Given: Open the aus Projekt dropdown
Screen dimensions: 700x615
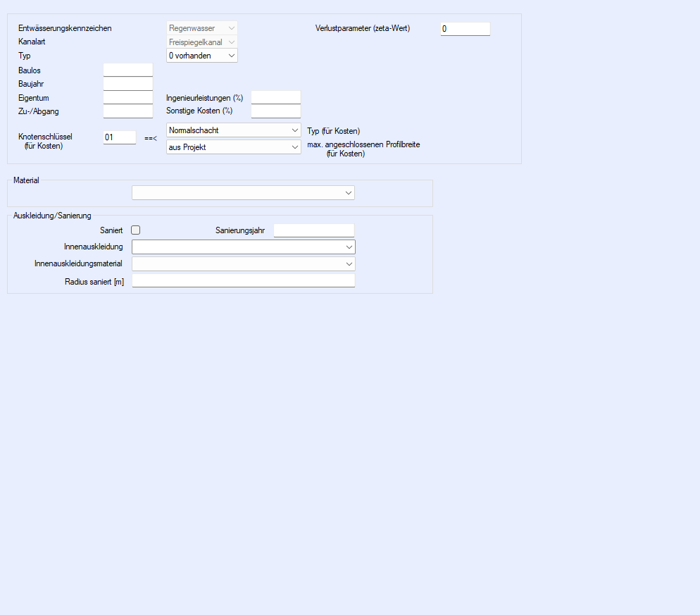Looking at the screenshot, I should click(233, 147).
